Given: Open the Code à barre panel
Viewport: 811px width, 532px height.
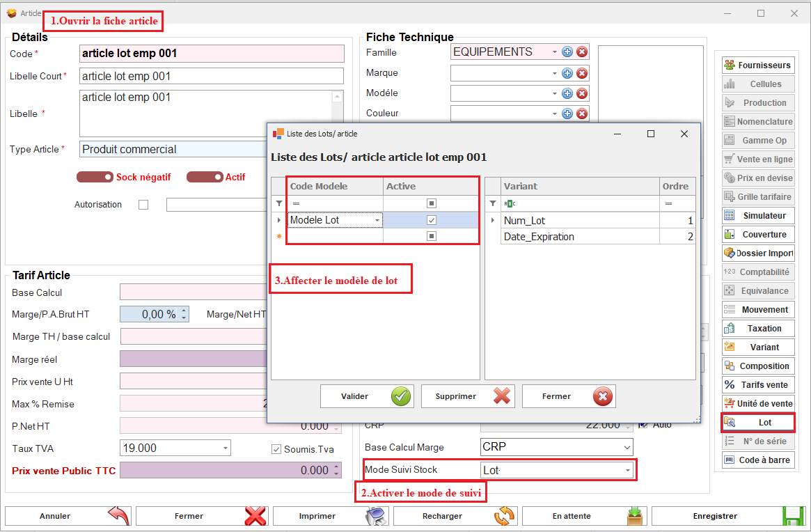Looking at the screenshot, I should 758,460.
